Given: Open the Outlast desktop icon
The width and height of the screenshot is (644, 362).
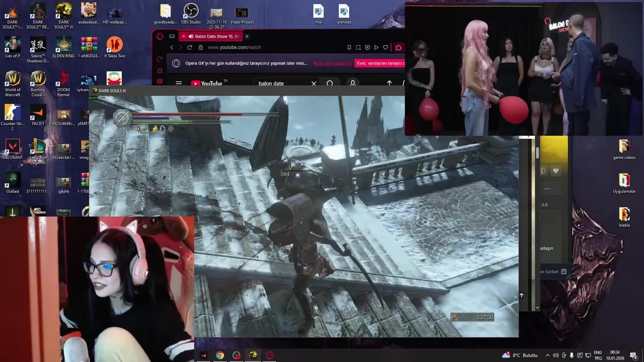Looking at the screenshot, I should click(13, 183).
